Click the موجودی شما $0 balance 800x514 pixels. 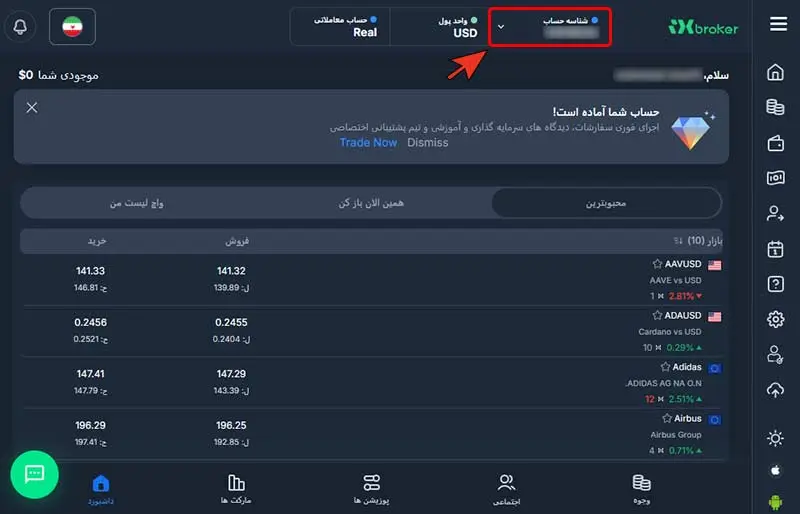point(58,75)
